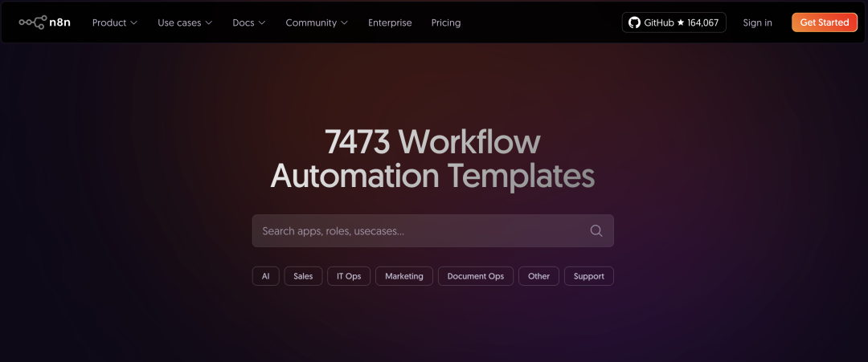Image resolution: width=868 pixels, height=362 pixels.
Task: Select the Other category chip
Action: 538,276
